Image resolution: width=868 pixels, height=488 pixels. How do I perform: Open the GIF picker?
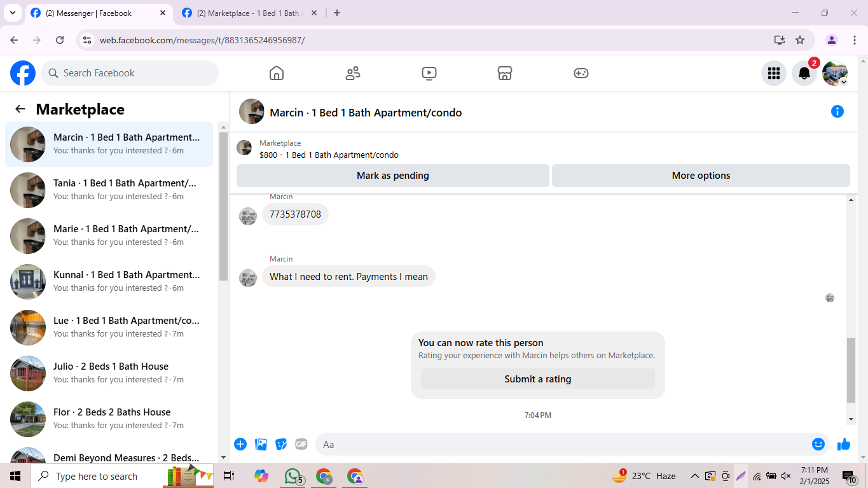click(301, 444)
